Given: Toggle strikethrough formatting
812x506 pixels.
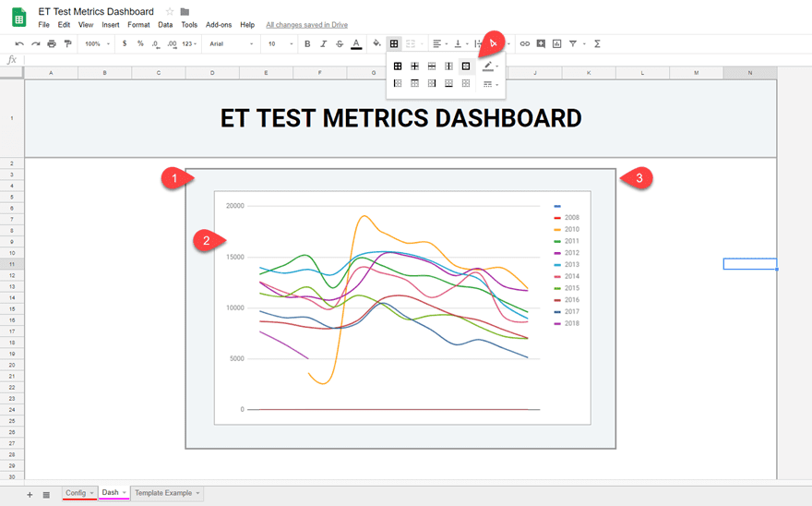Looking at the screenshot, I should [340, 44].
